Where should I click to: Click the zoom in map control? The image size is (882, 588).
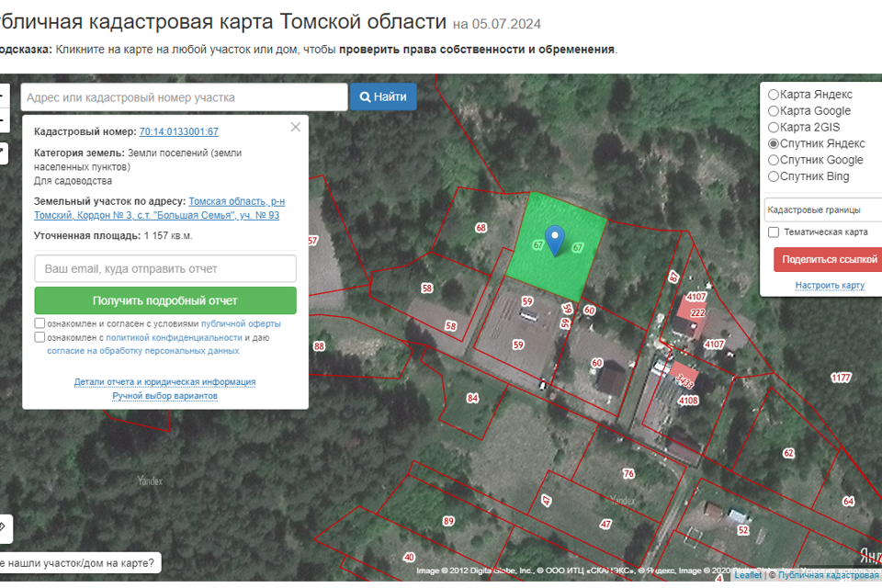[3, 96]
